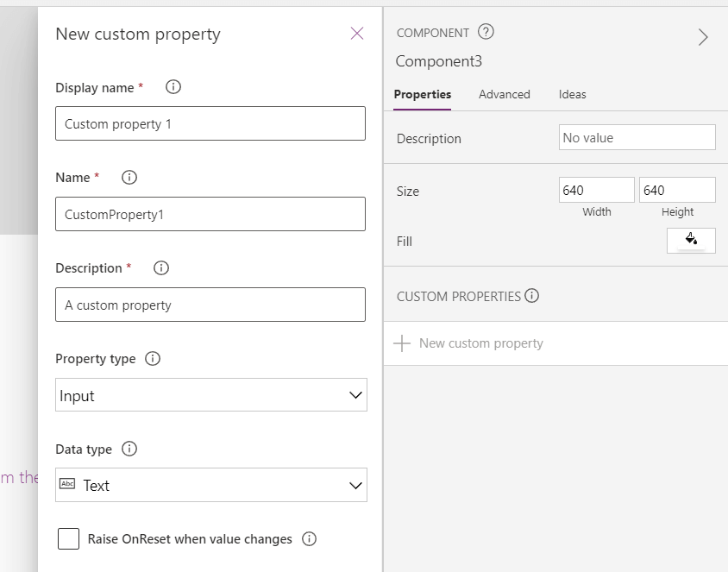Open the Ideas tab

pyautogui.click(x=572, y=94)
